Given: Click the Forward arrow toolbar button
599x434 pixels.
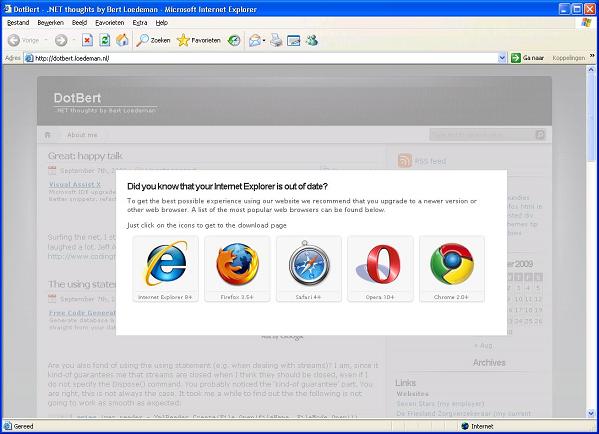Looking at the screenshot, I should tap(61, 40).
